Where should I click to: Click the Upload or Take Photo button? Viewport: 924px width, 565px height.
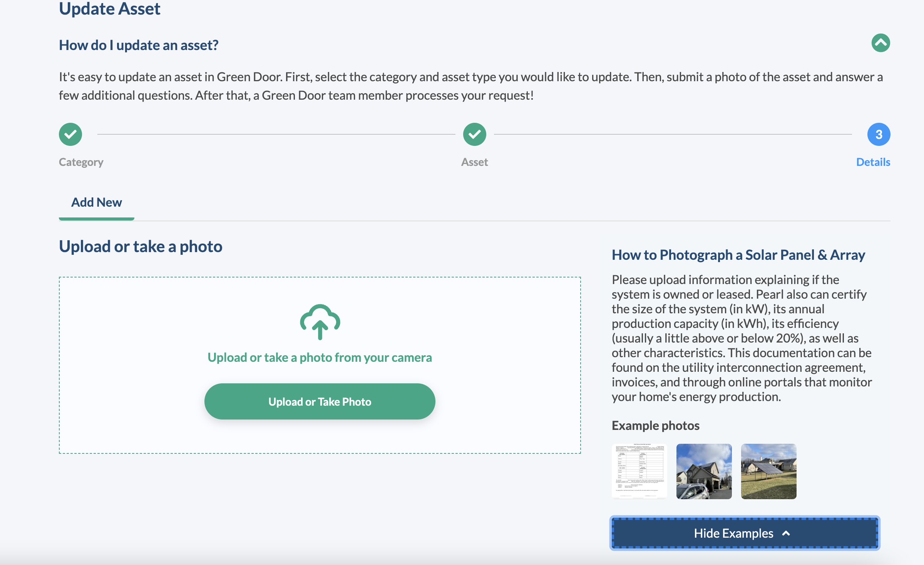(320, 401)
